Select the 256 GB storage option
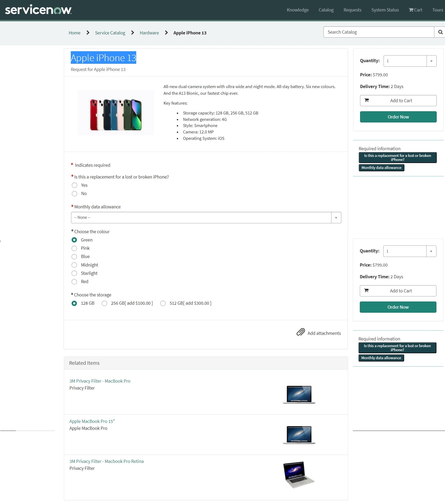Image resolution: width=445 pixels, height=504 pixels. (104, 303)
